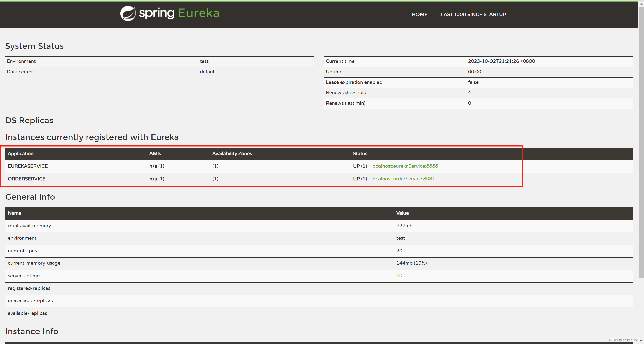Image resolution: width=644 pixels, height=344 pixels.
Task: Click the spring Eureka brand text
Action: click(x=179, y=13)
